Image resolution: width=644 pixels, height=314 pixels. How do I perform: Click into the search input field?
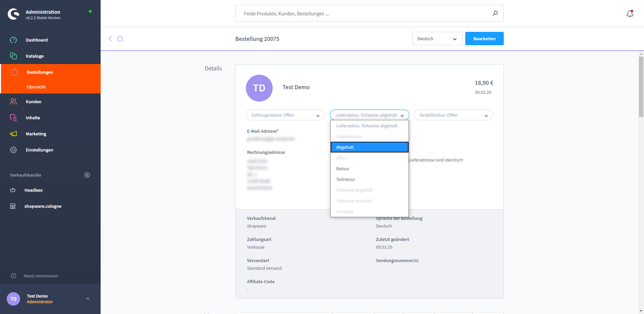tap(362, 13)
